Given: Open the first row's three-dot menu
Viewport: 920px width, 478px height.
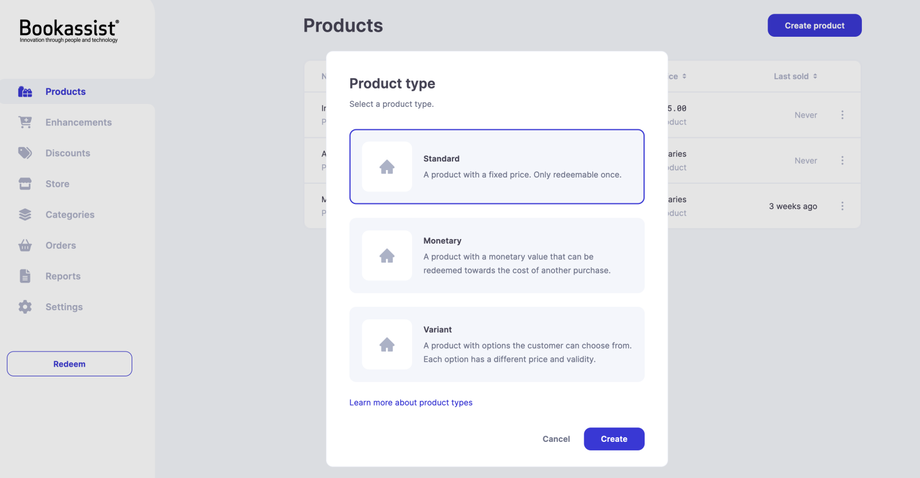Looking at the screenshot, I should 842,115.
